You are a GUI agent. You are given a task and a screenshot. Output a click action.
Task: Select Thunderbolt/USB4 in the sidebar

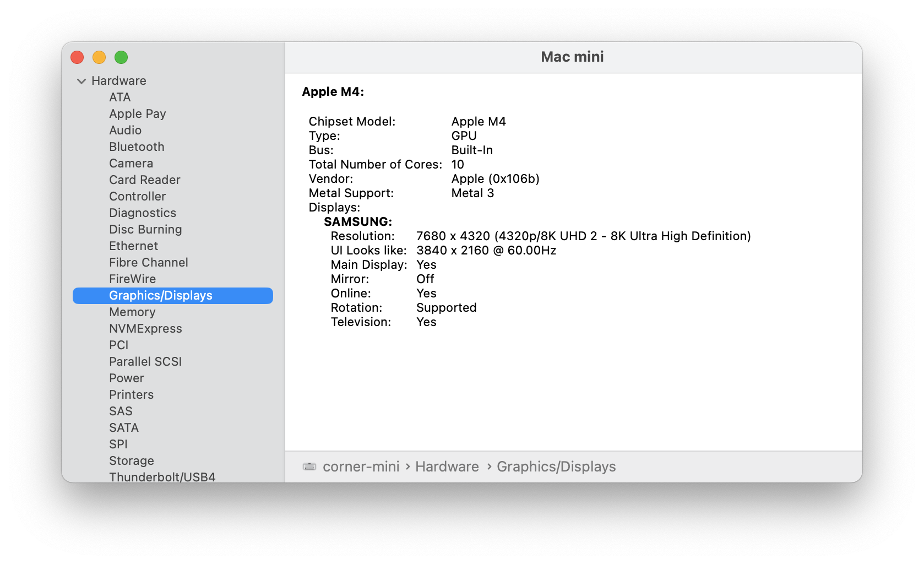point(161,477)
